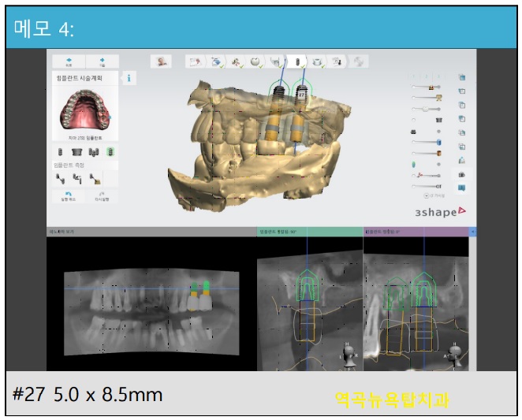Click the implant labeled 27 in 3D view

coord(301,94)
